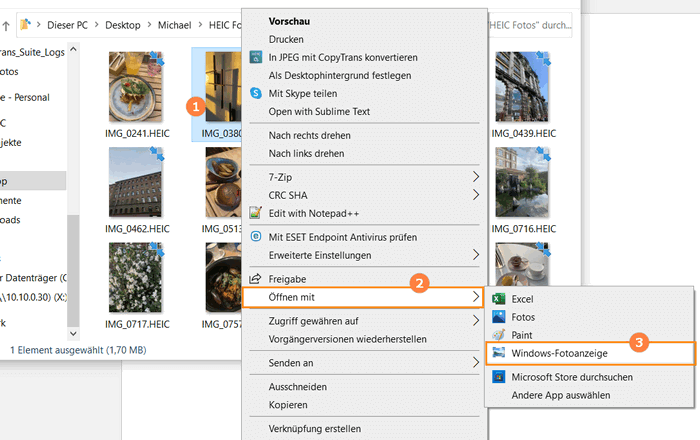Screen dimensions: 700x440
Task: Select Andere App auswählen
Action: pos(561,395)
